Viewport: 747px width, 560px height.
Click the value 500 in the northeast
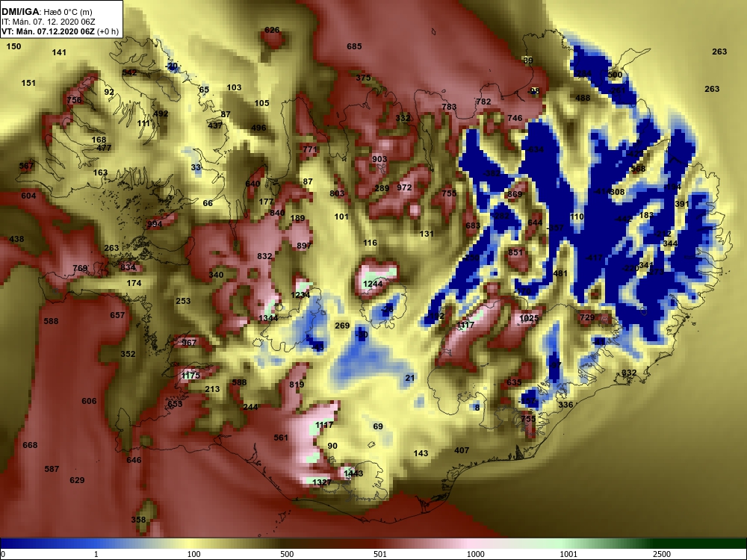pos(615,75)
